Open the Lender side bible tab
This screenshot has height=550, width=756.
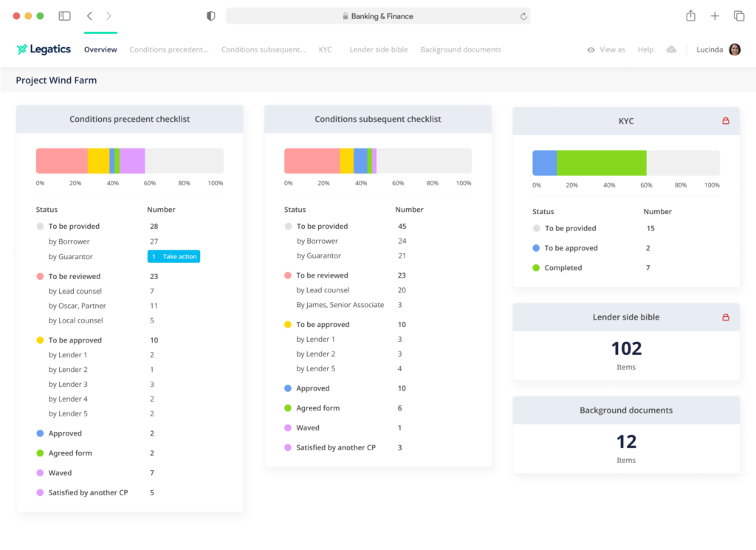coord(378,49)
